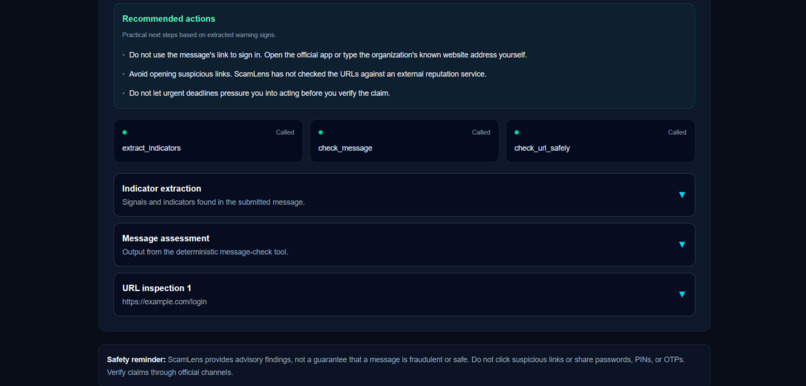Click 'Output from the deterministic message-check tool' text
This screenshot has height=386, width=806.
pyautogui.click(x=205, y=252)
